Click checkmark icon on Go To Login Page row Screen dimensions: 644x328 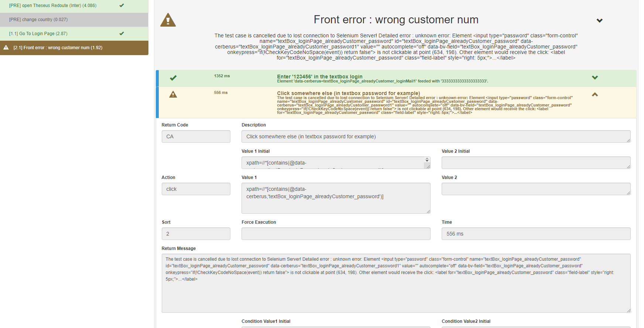click(x=122, y=33)
